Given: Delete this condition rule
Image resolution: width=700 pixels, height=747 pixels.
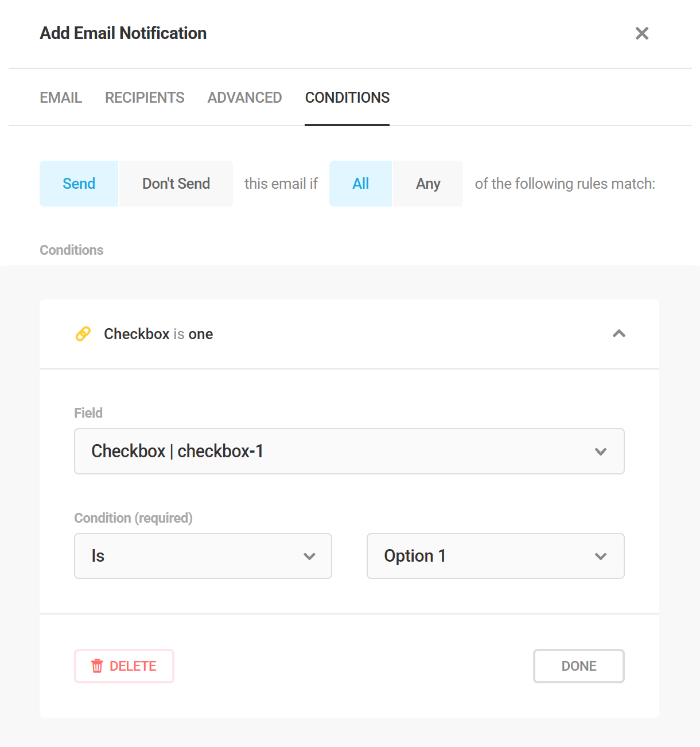Looking at the screenshot, I should click(x=124, y=666).
